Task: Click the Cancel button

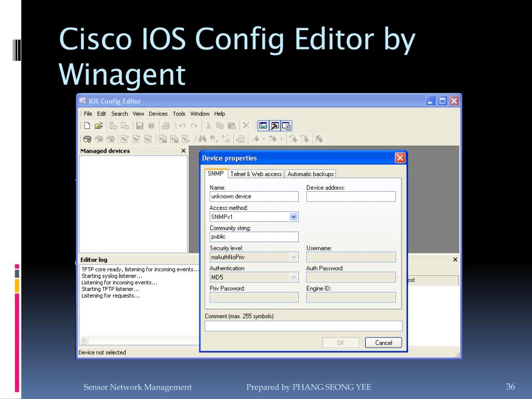Action: pyautogui.click(x=383, y=343)
